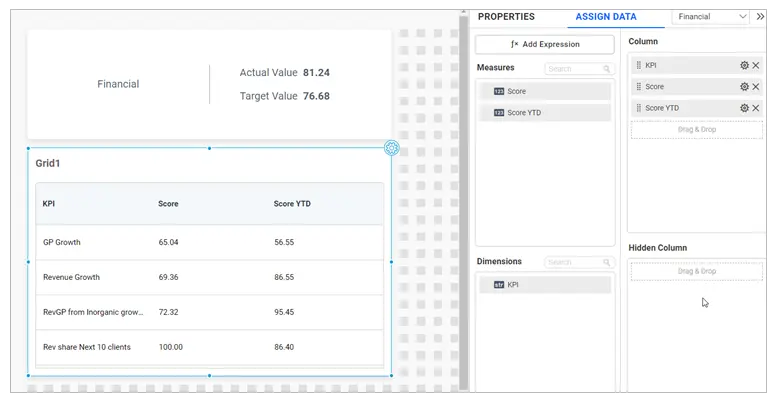Focus the Measures search field
This screenshot has height=405, width=780.
click(579, 69)
